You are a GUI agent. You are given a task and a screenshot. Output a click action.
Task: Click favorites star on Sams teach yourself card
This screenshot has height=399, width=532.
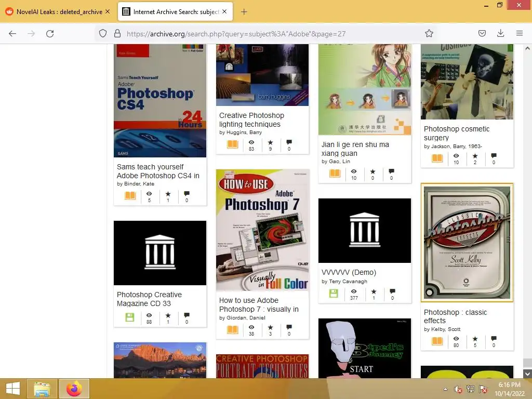point(168,194)
